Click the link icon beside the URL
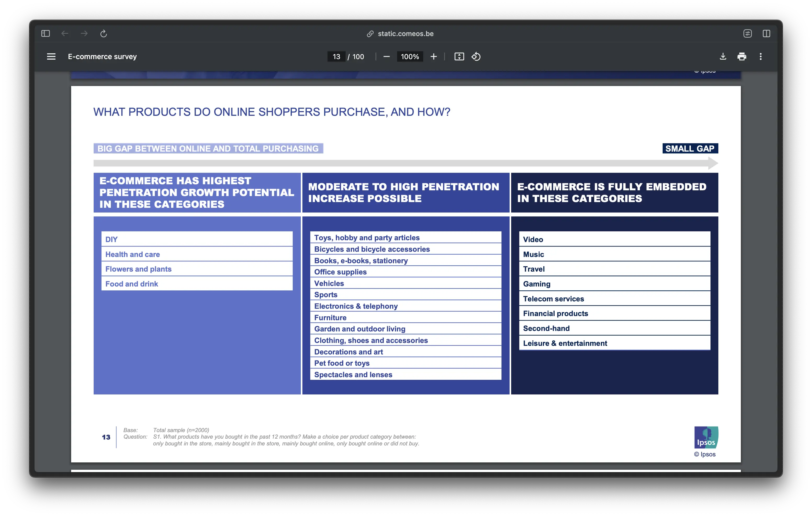The height and width of the screenshot is (516, 812). pos(370,34)
